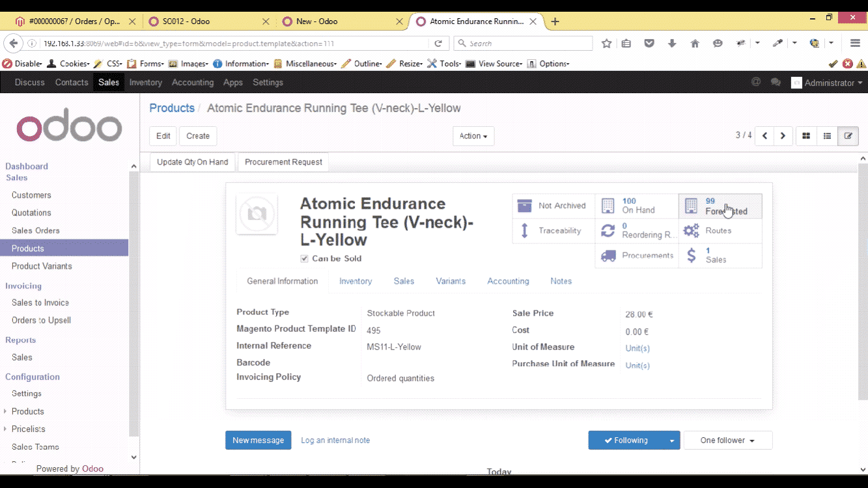Open Contacts in the top menu

pos(72,83)
